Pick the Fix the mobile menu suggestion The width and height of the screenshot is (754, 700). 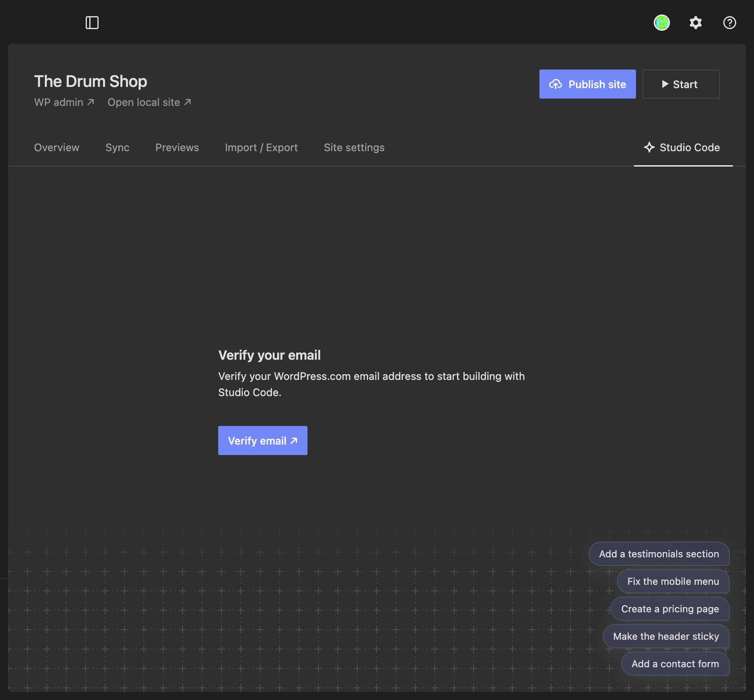673,581
